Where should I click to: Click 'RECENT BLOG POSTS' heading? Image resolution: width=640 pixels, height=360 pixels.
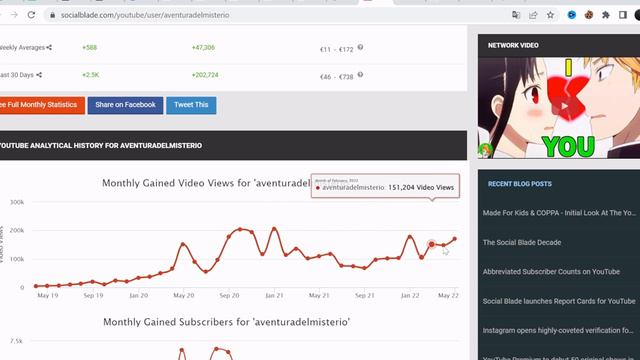click(x=520, y=184)
